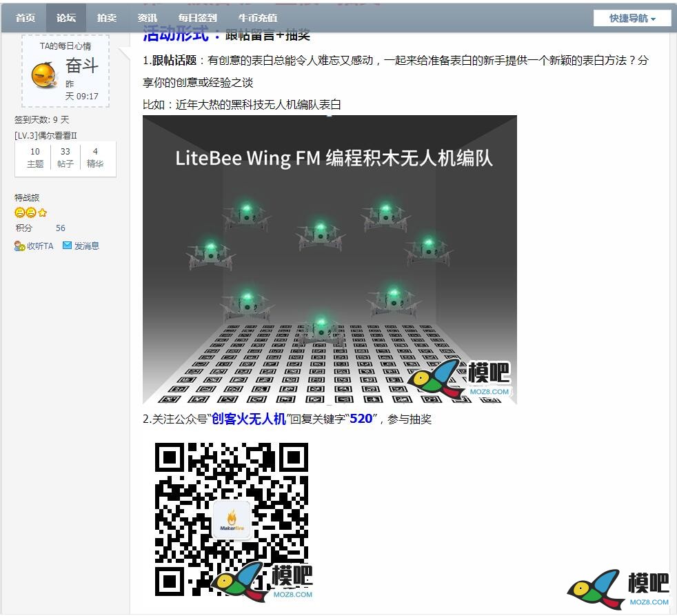Click the blue keyword 520
This screenshot has width=677, height=616.
361,419
